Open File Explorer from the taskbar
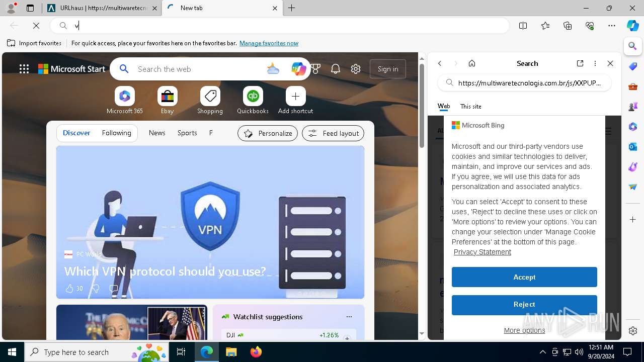The image size is (644, 362). pos(231,352)
